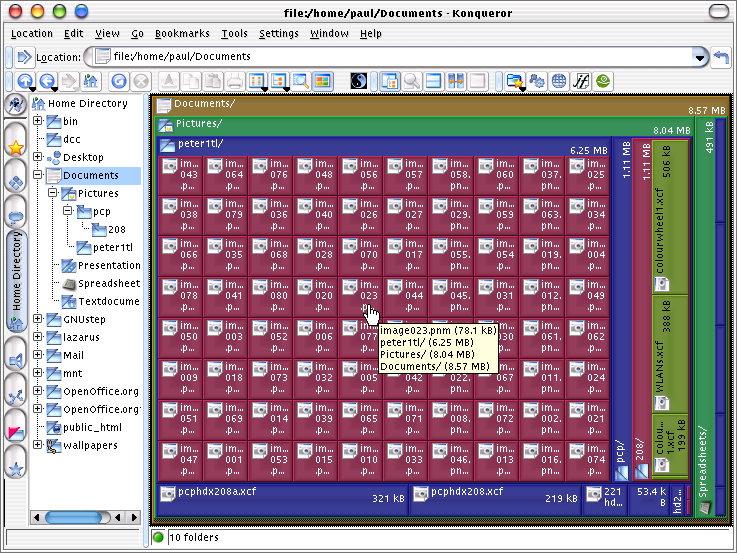Image resolution: width=737 pixels, height=553 pixels.
Task: Toggle the navigation sidebar panel icon
Action: pyautogui.click(x=390, y=81)
